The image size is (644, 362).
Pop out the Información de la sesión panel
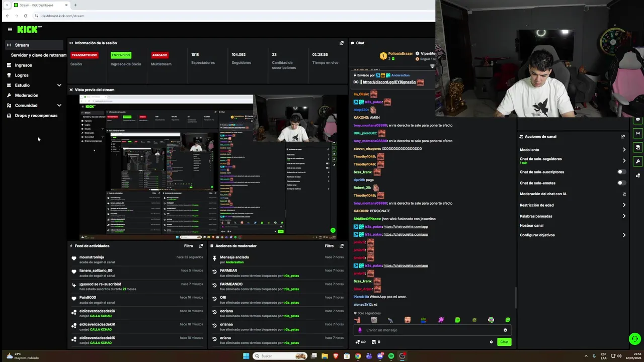342,43
